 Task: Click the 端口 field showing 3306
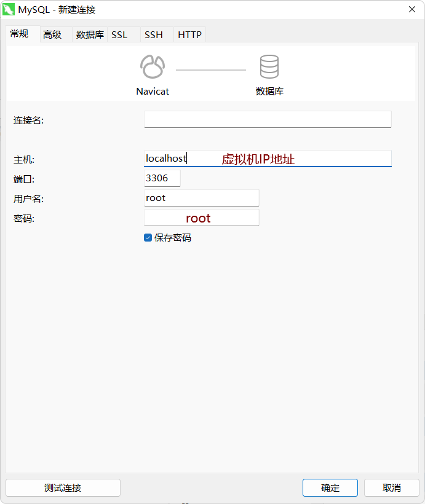click(x=162, y=178)
